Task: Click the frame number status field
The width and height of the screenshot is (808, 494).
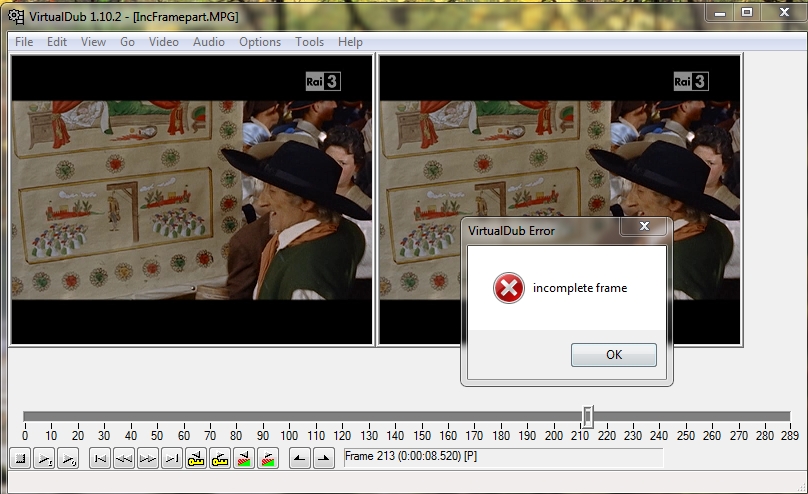Action: [503, 457]
